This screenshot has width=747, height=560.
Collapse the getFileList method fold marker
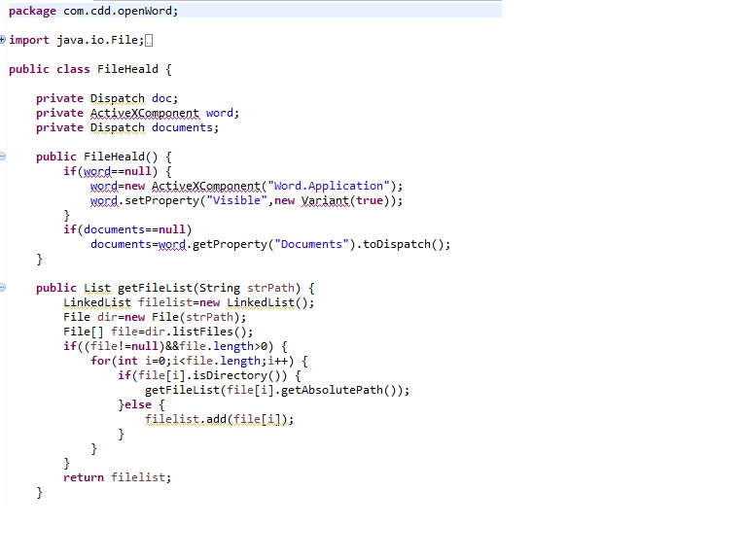[x=2, y=288]
